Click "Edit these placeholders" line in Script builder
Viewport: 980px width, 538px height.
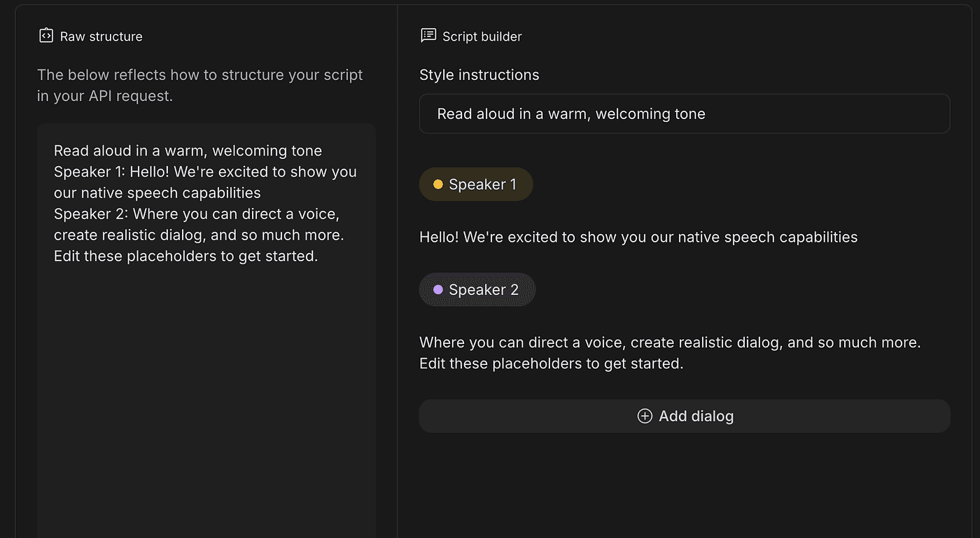pyautogui.click(x=551, y=364)
